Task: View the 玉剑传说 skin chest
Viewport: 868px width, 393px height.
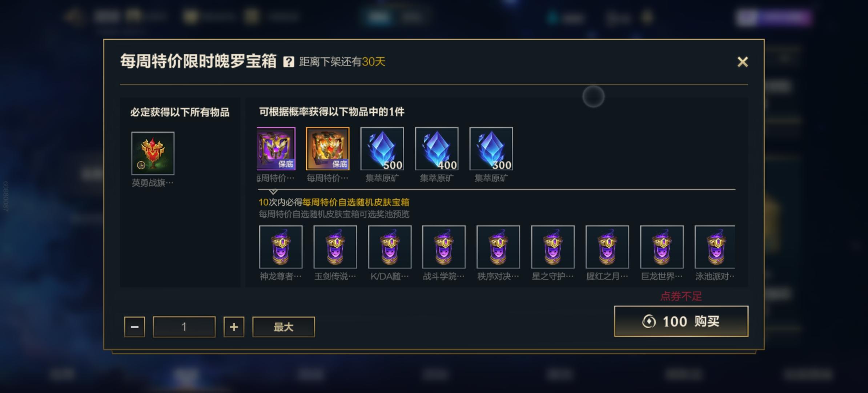Action: coord(335,247)
